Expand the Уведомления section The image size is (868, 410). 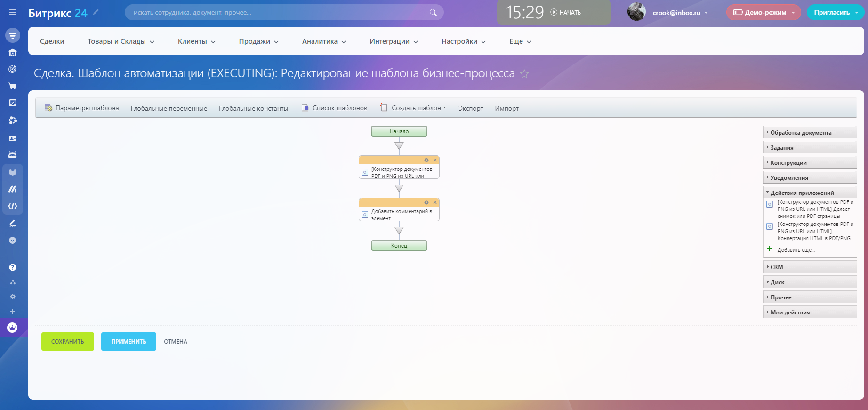[x=810, y=177]
